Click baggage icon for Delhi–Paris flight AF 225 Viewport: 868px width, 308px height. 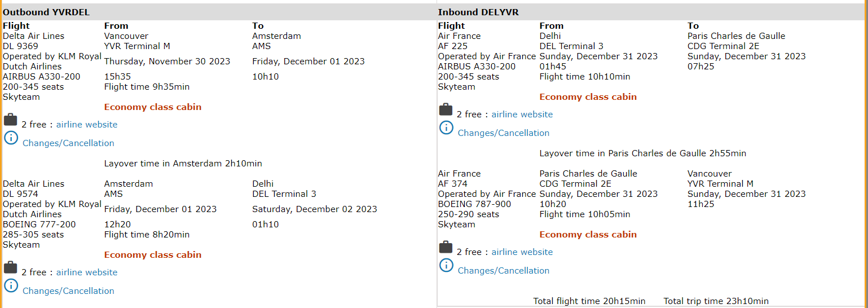click(x=446, y=109)
